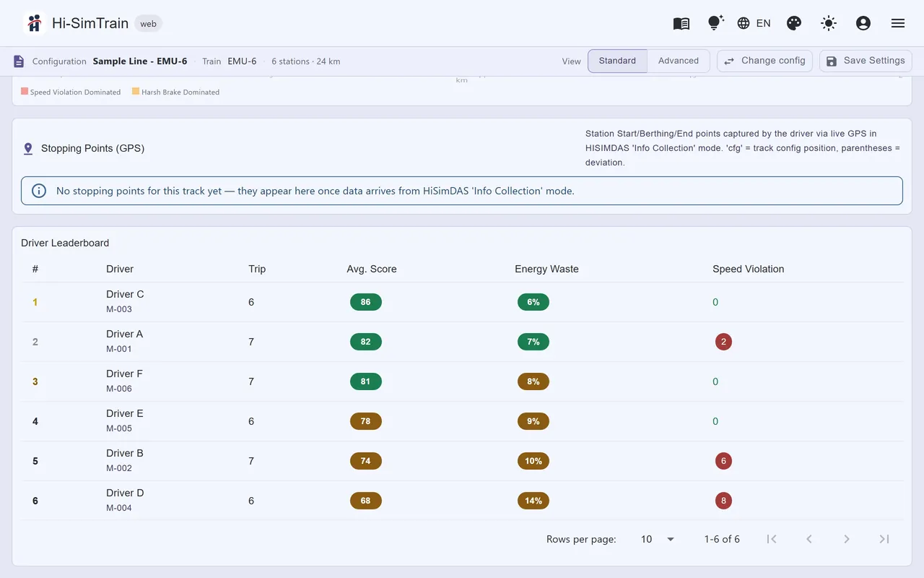
Task: Select Driver A in the leaderboard
Action: pos(124,334)
